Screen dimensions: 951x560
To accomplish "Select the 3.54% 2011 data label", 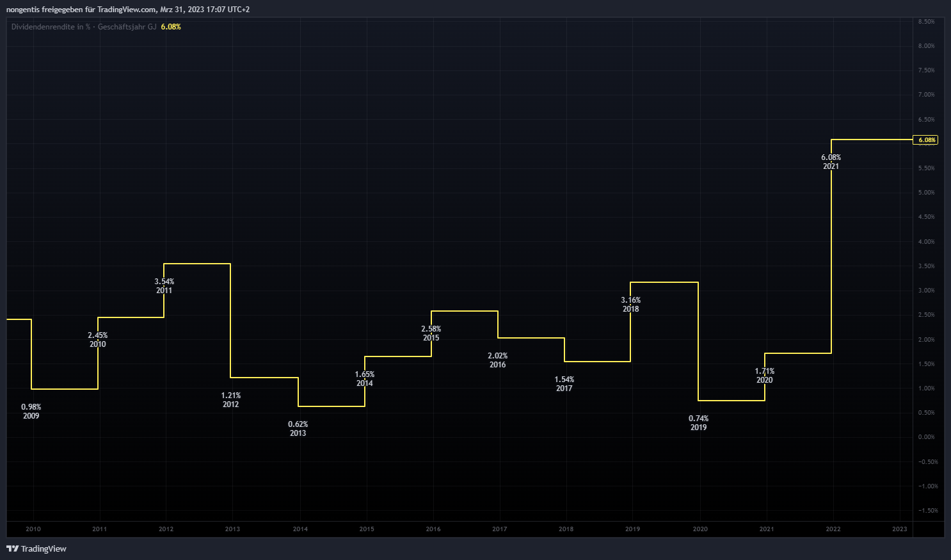I will coord(164,286).
